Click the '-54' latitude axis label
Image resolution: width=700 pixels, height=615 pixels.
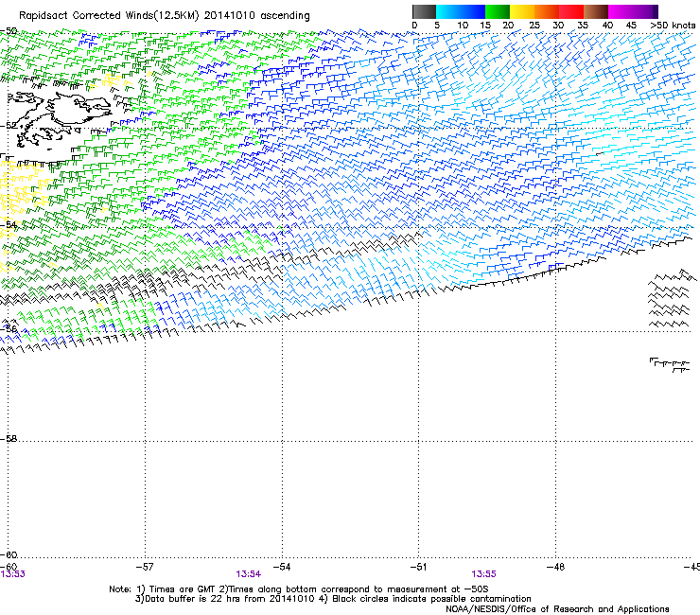(x=9, y=224)
